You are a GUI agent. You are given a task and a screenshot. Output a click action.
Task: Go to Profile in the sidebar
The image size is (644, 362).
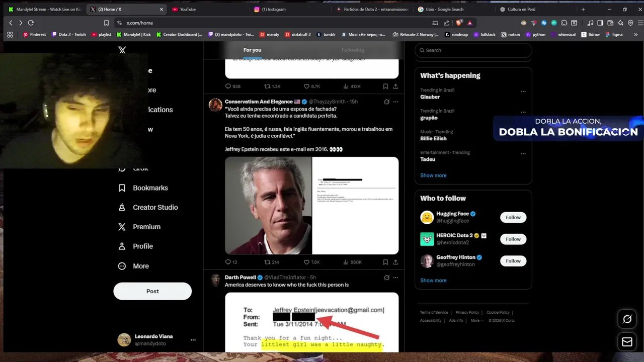click(x=135, y=246)
